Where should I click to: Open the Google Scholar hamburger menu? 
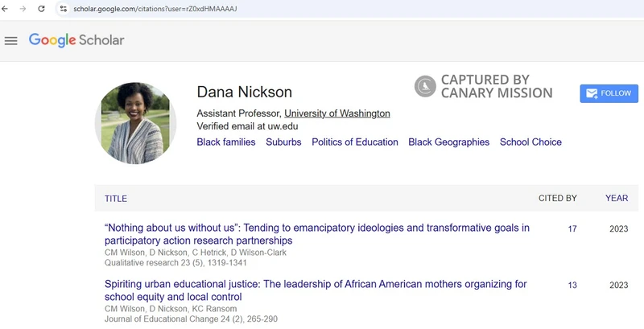pos(11,40)
